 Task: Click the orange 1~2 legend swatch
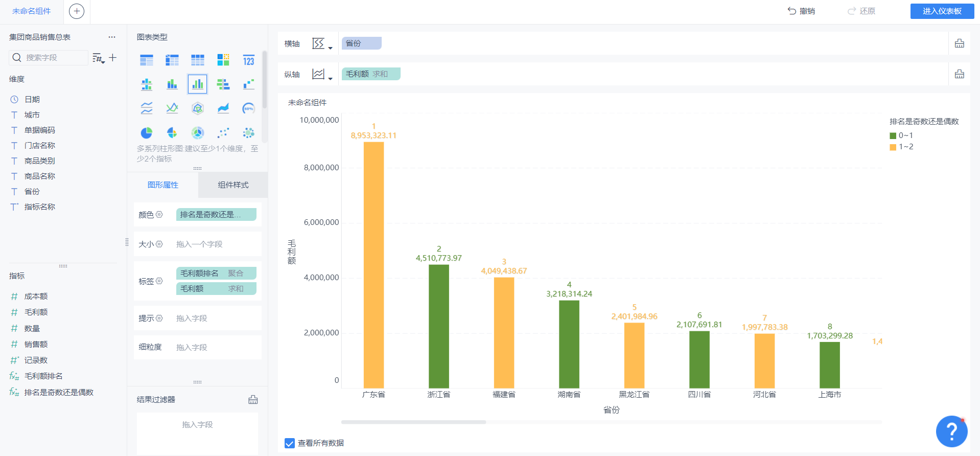[893, 147]
